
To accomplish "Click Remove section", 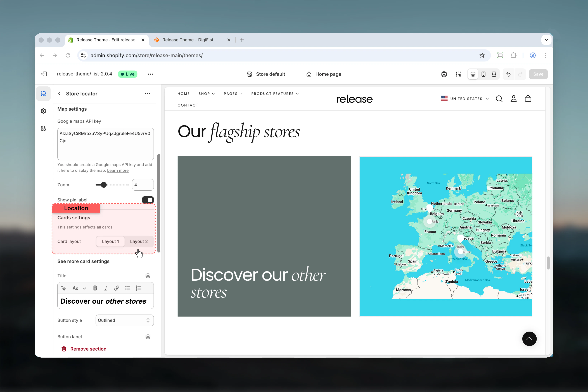I will tap(84, 349).
